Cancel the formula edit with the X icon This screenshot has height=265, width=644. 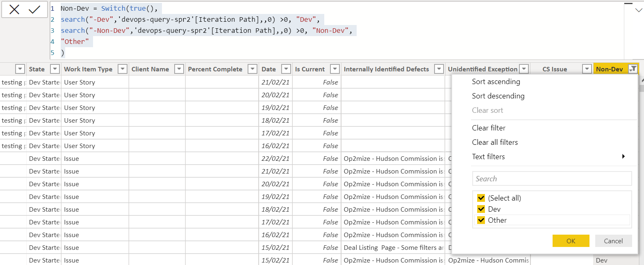click(14, 9)
